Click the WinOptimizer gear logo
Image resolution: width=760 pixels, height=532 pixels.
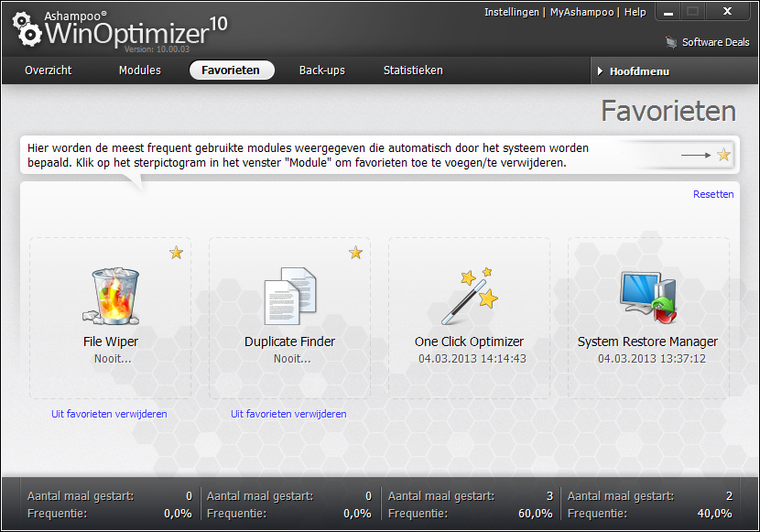point(27,29)
